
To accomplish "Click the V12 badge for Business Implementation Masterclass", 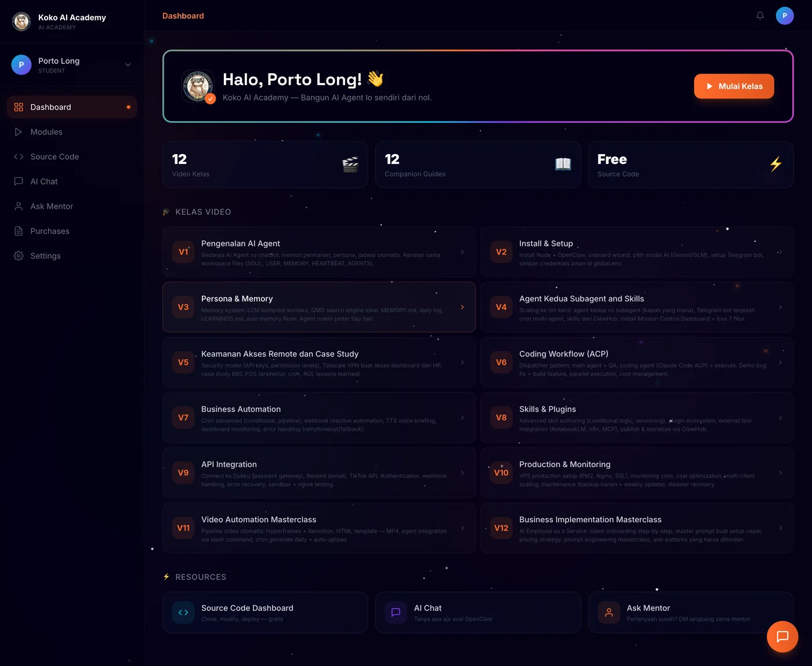I will pos(501,528).
